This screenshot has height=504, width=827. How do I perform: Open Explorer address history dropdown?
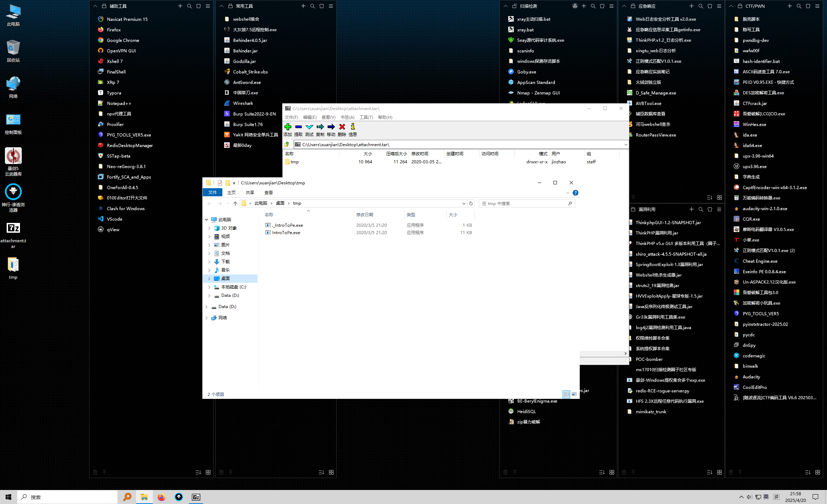(464, 203)
